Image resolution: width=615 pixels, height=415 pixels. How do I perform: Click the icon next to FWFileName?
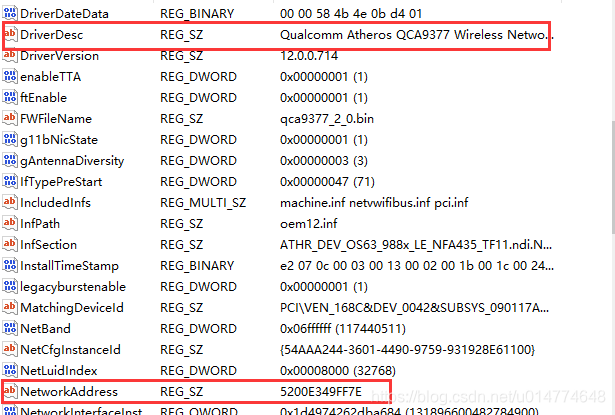coord(10,118)
